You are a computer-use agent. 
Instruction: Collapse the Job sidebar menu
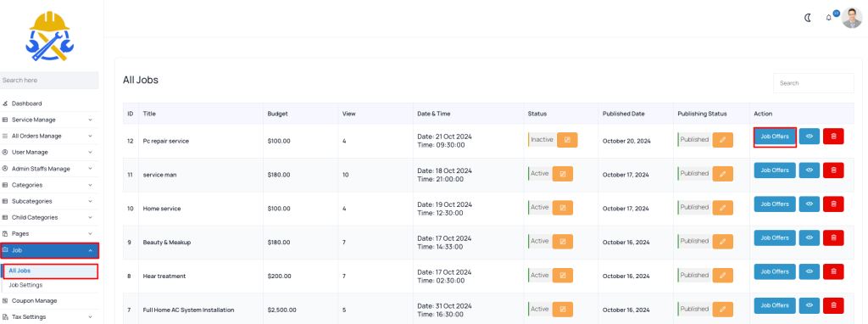(49, 250)
